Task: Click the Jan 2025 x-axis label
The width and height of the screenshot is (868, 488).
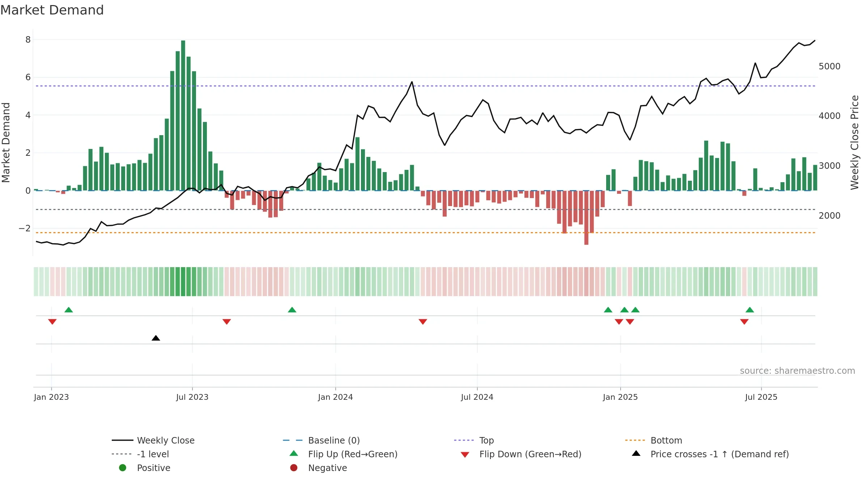Action: (621, 397)
